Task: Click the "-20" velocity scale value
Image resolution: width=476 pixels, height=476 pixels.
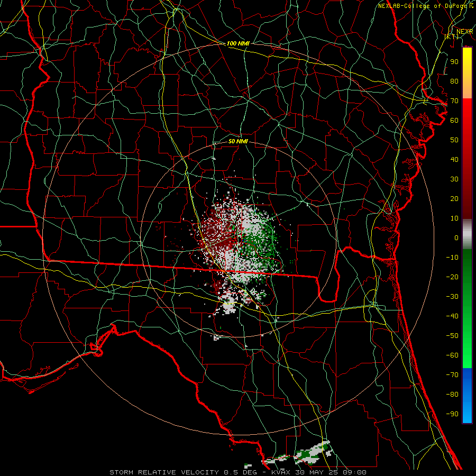Action: tap(452, 277)
